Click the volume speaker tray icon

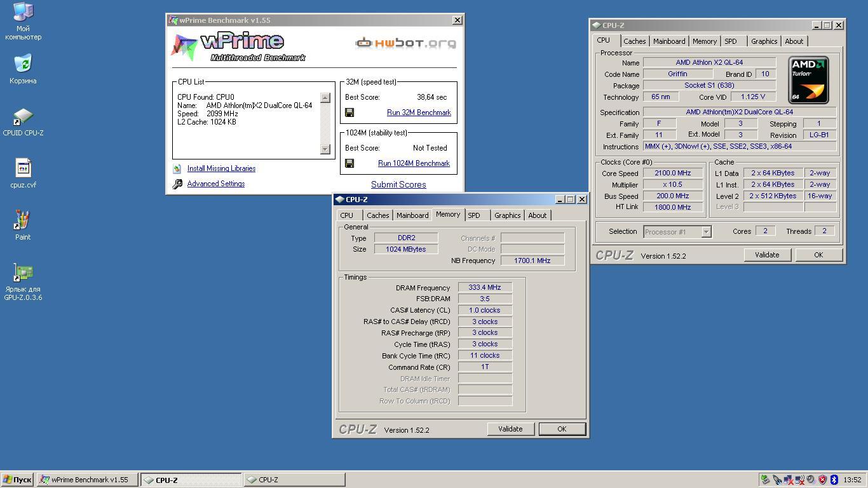tap(811, 480)
